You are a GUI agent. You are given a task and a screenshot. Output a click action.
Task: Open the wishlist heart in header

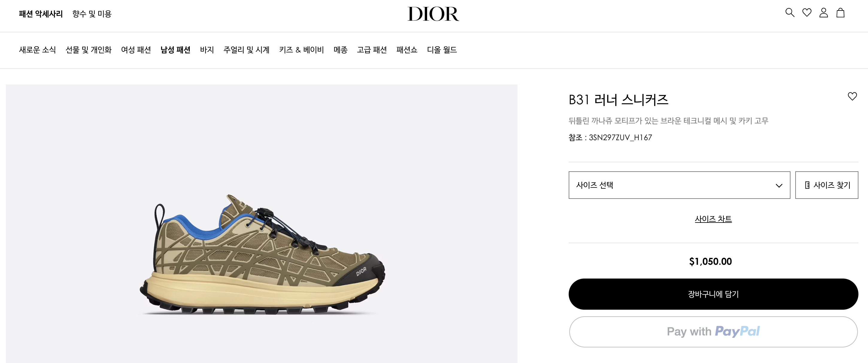click(x=807, y=13)
